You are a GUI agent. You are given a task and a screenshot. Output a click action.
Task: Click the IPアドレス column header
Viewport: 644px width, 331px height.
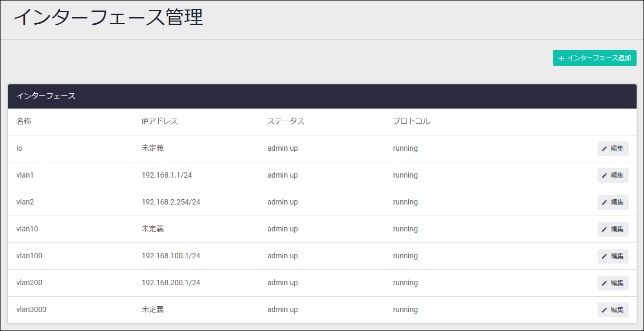click(160, 121)
